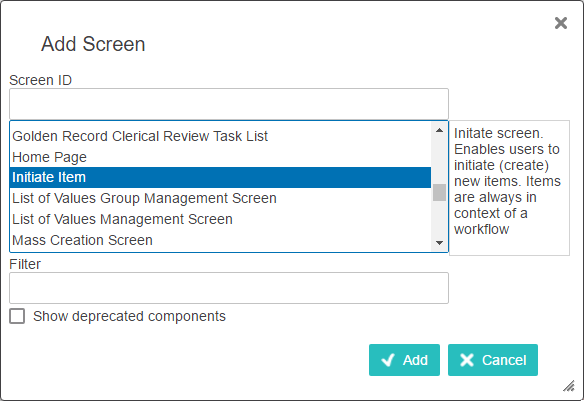Close the Add Screen dialog

561,23
